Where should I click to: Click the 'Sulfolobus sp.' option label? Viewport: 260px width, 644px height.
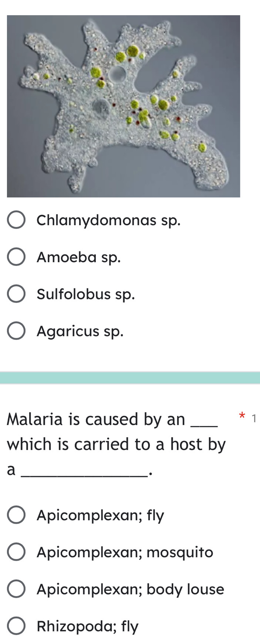86,294
